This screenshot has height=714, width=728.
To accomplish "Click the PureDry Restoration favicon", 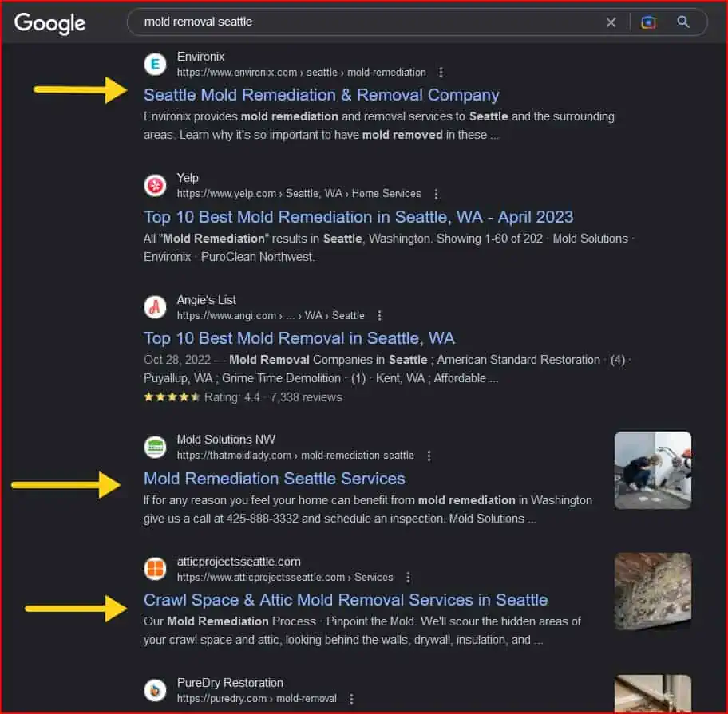I will coord(155,690).
